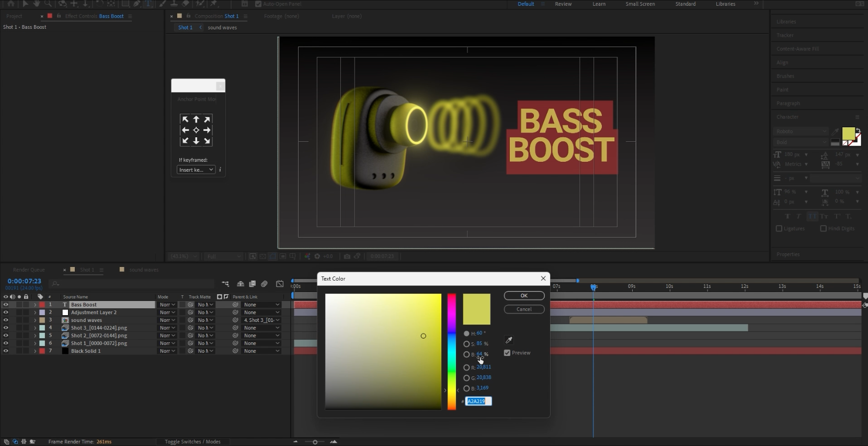Click the yellow fill color swatch in Character panel
868x446 pixels.
[x=848, y=133]
